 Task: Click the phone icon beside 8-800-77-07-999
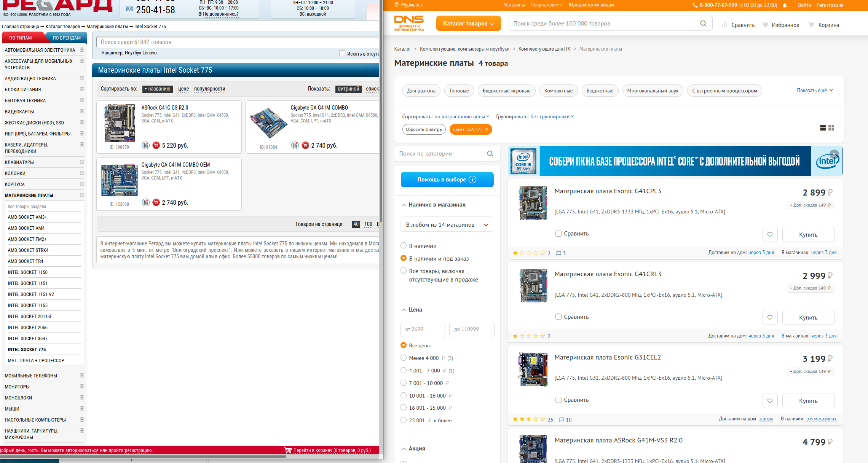(695, 5)
